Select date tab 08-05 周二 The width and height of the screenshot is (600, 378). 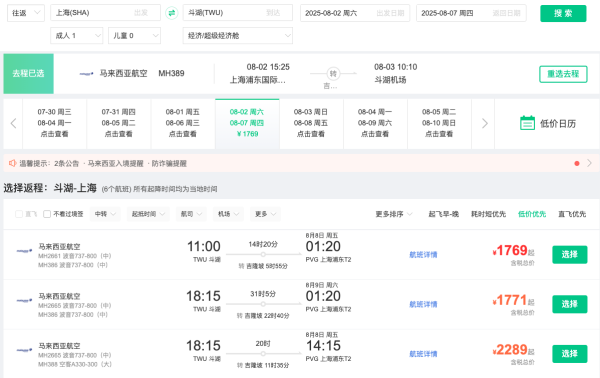point(439,123)
